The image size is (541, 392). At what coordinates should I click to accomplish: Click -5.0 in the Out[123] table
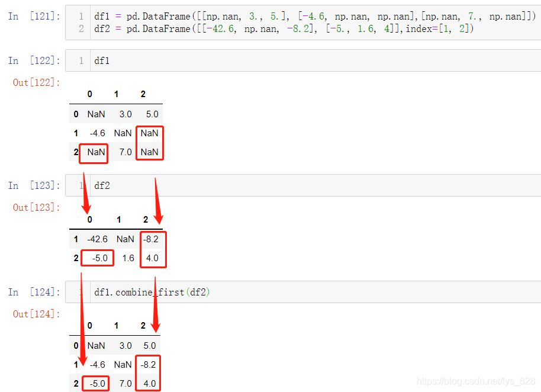[99, 258]
